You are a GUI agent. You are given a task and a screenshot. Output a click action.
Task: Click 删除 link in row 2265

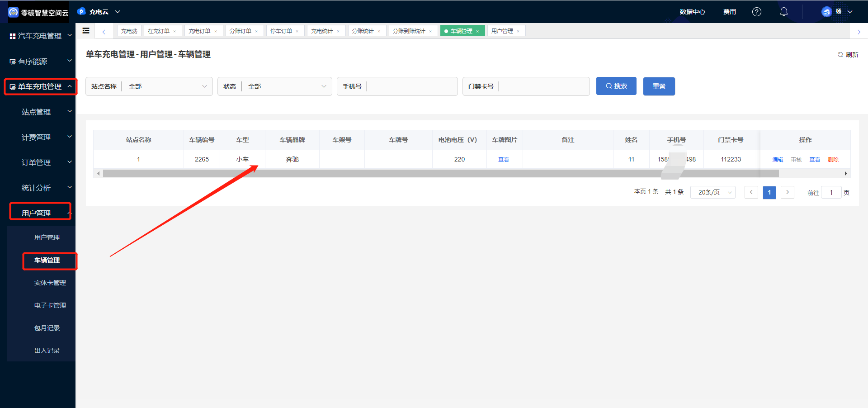pos(833,160)
